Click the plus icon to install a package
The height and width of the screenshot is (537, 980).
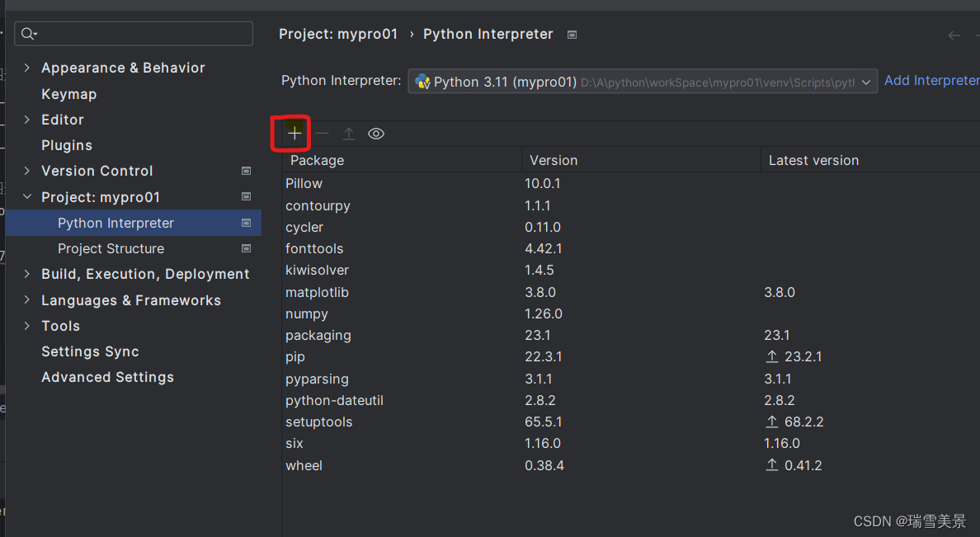(x=294, y=133)
